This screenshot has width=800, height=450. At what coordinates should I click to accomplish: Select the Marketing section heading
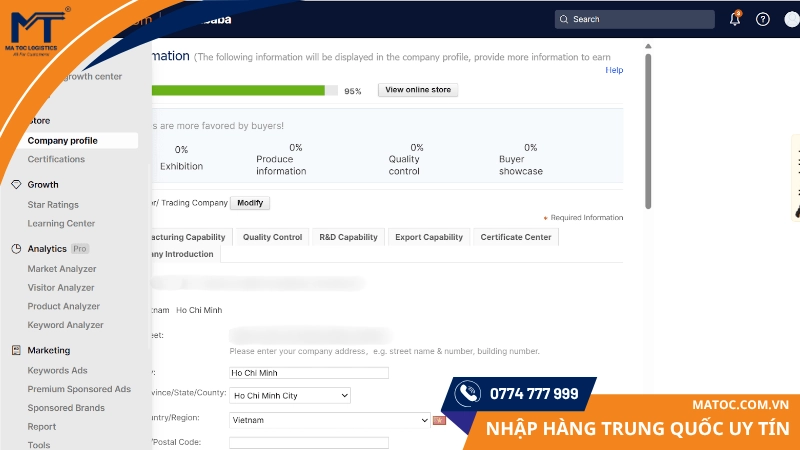tap(49, 350)
